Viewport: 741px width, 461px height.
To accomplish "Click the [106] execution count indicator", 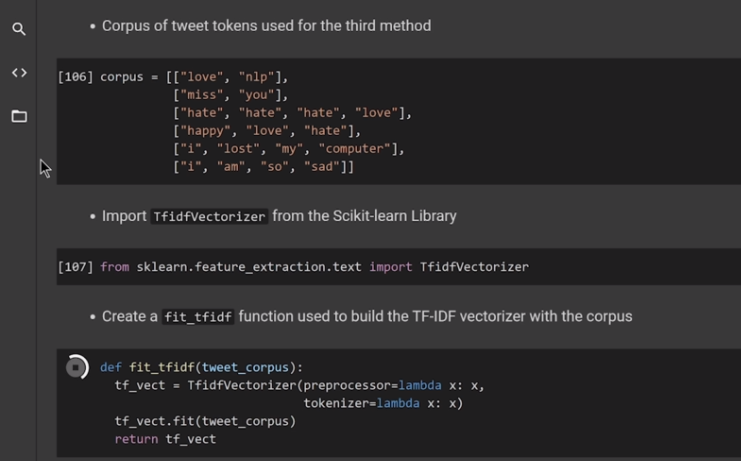I will coord(76,77).
